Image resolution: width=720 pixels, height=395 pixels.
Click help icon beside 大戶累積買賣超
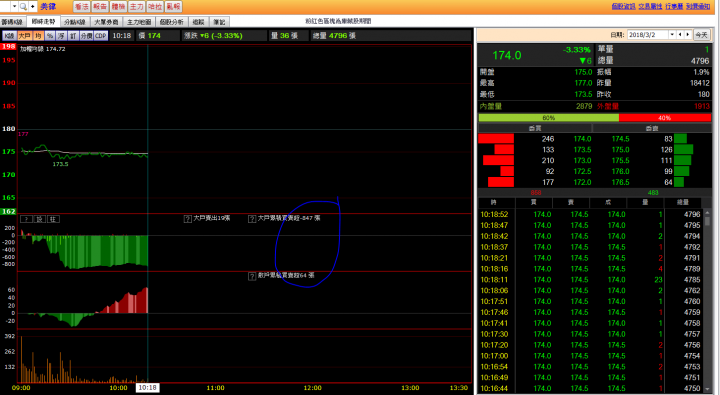point(252,219)
